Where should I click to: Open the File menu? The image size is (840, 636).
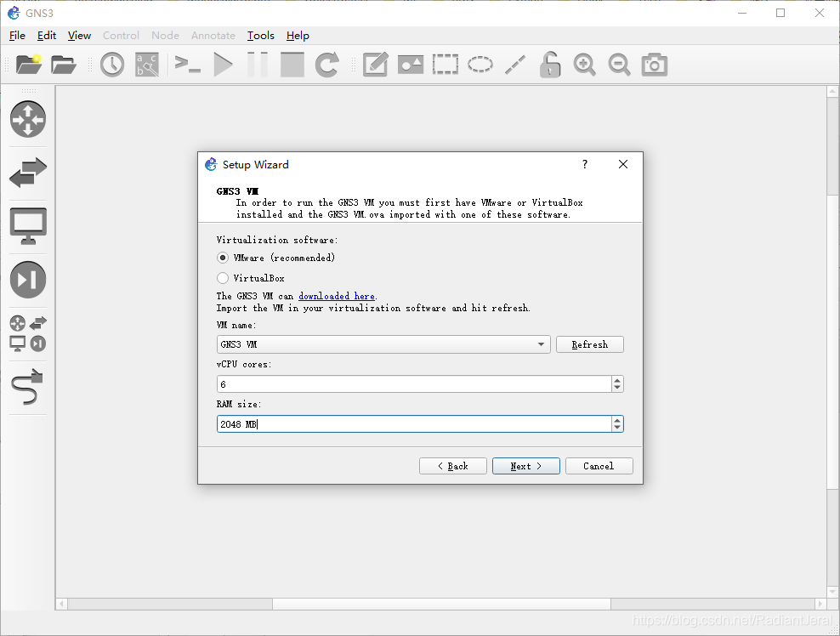pyautogui.click(x=17, y=36)
